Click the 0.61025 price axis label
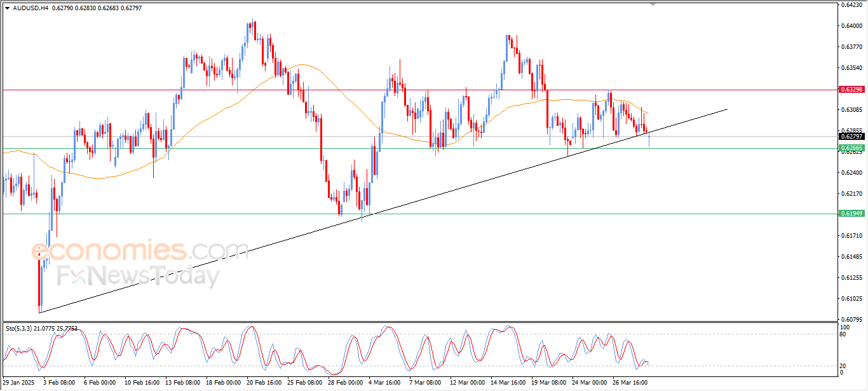Screen dimensions: 868x391 click(x=851, y=298)
